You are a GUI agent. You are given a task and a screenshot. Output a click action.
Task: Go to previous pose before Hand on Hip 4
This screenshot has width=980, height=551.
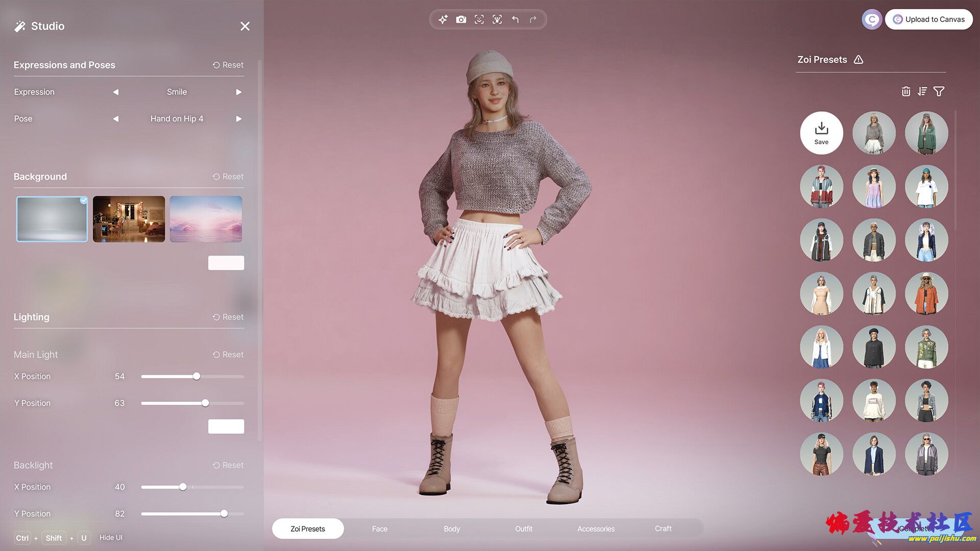click(x=116, y=119)
